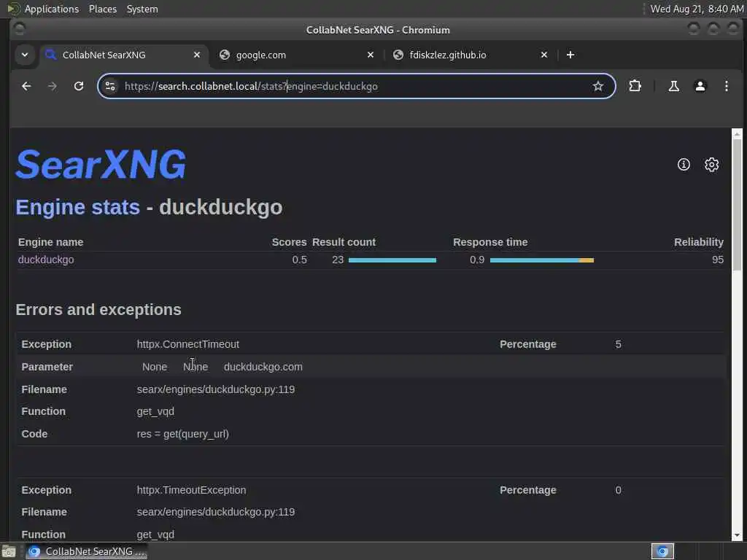
Task: Open SearXNG info about icon
Action: point(684,164)
